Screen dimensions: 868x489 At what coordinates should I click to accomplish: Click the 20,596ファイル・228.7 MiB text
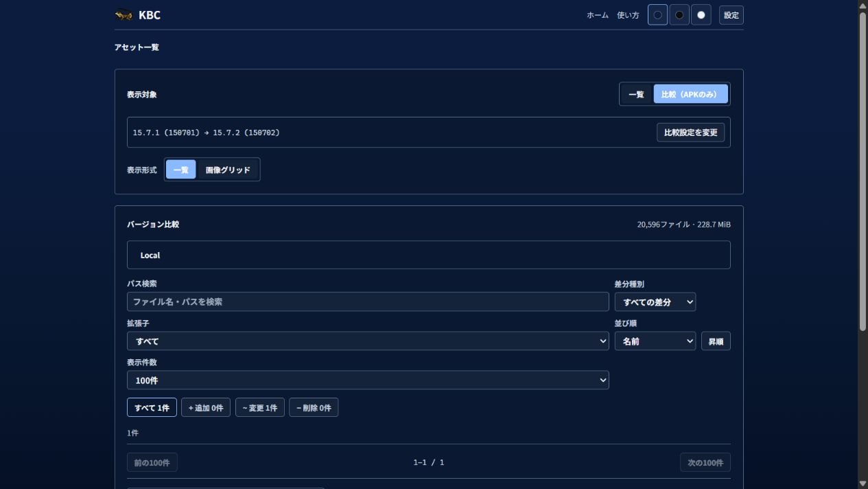684,225
